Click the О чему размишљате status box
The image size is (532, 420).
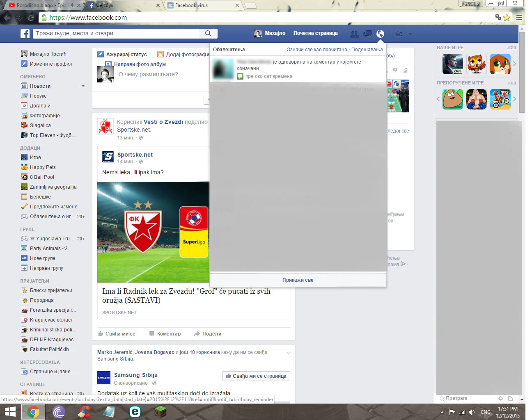pyautogui.click(x=148, y=74)
